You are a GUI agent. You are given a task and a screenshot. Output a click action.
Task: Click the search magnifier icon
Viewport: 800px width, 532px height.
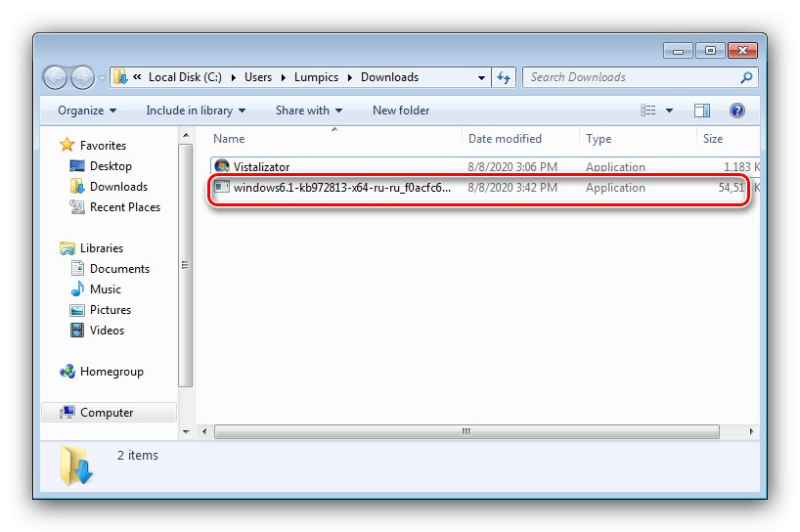pyautogui.click(x=746, y=77)
